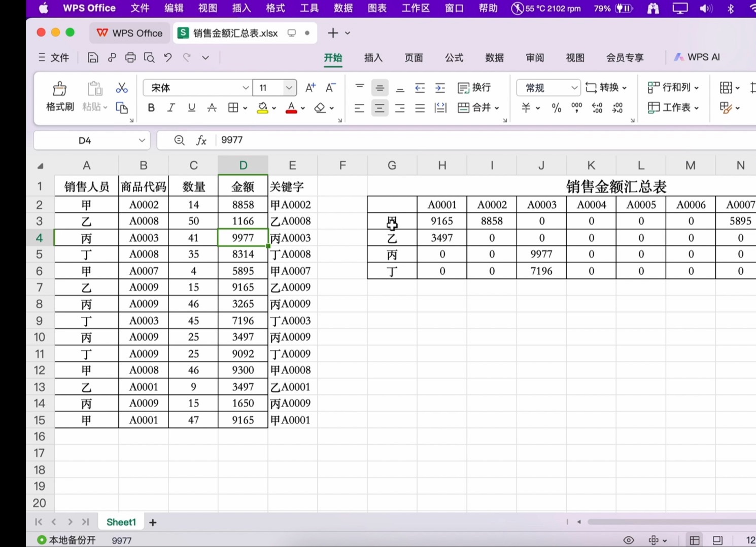Toggle eye protection mode icon in status bar
Screen dimensions: 756x547
pos(629,540)
